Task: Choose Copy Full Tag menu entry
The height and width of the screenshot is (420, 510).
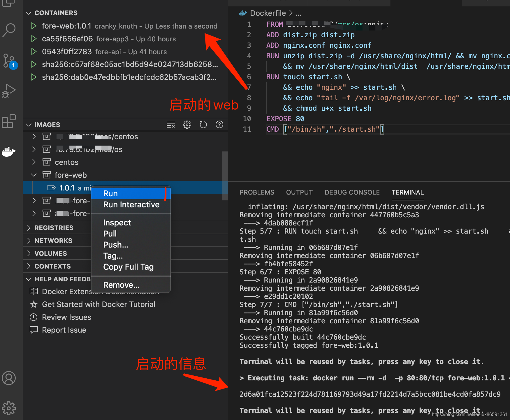Action: tap(131, 267)
